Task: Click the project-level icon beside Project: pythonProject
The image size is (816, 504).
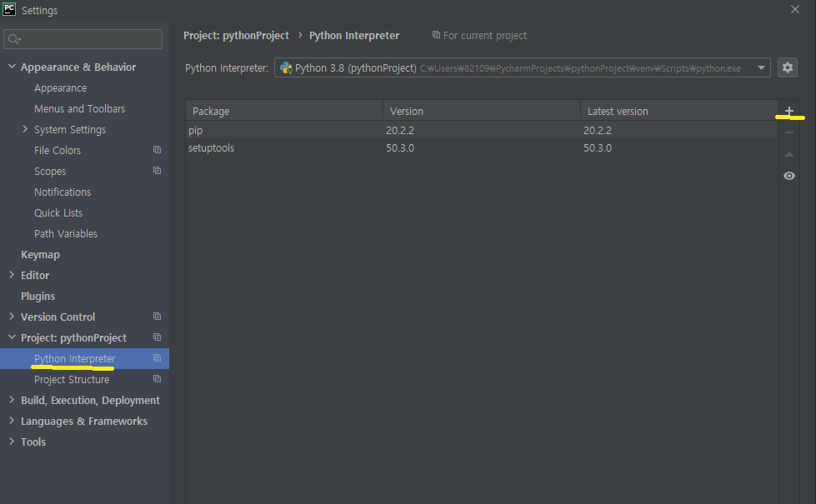Action: [157, 337]
